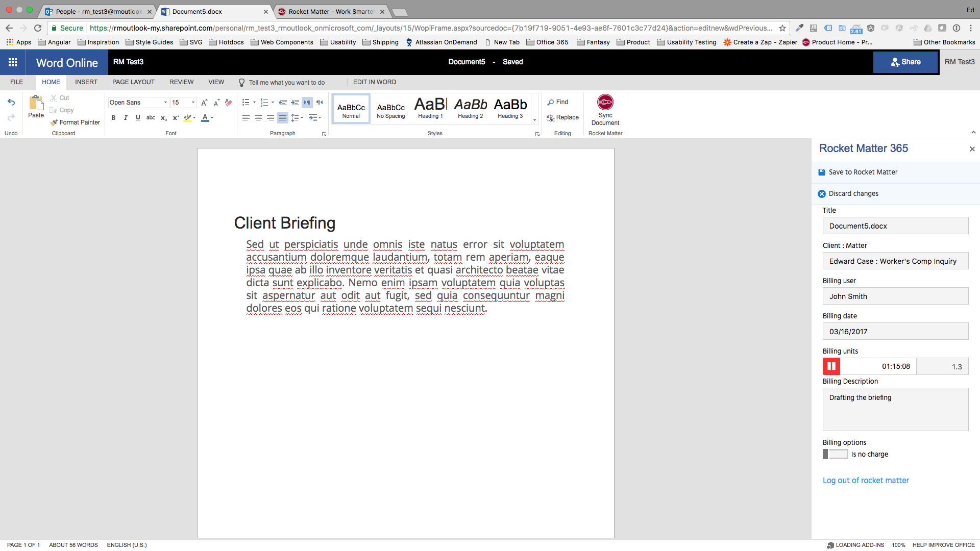Screen dimensions: 980x551
Task: Switch to the INSERT ribbon tab
Action: 86,82
